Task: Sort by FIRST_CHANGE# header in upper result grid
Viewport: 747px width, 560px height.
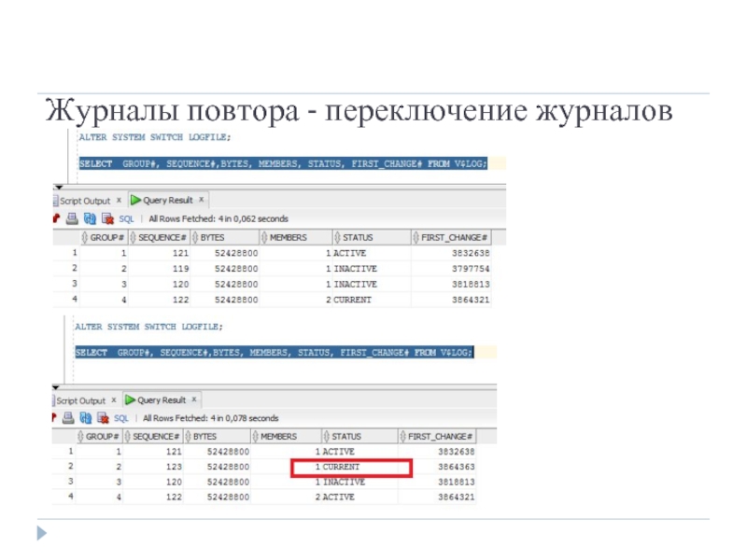Action: [451, 237]
